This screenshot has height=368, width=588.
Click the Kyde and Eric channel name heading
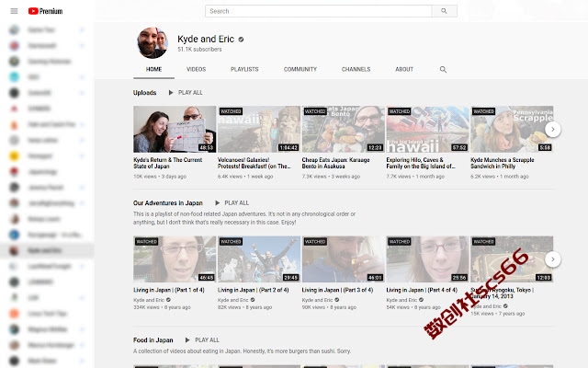206,39
